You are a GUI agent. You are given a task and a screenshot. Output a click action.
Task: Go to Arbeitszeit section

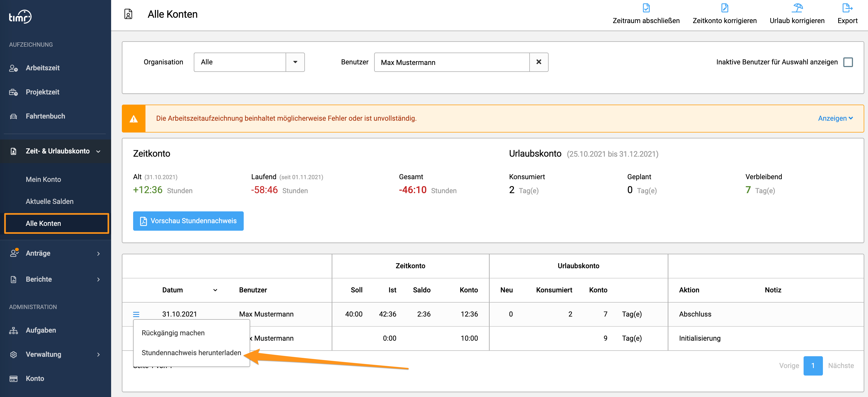click(x=42, y=68)
